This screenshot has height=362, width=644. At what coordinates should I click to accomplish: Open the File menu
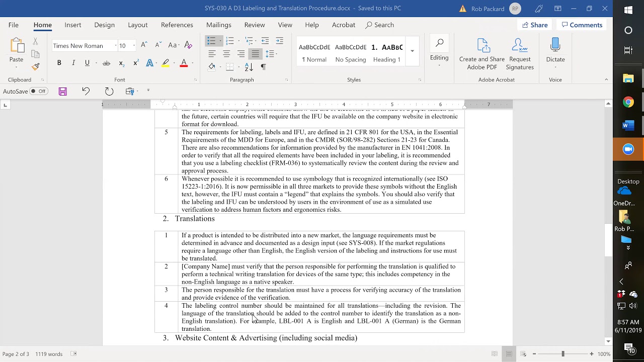(x=14, y=25)
